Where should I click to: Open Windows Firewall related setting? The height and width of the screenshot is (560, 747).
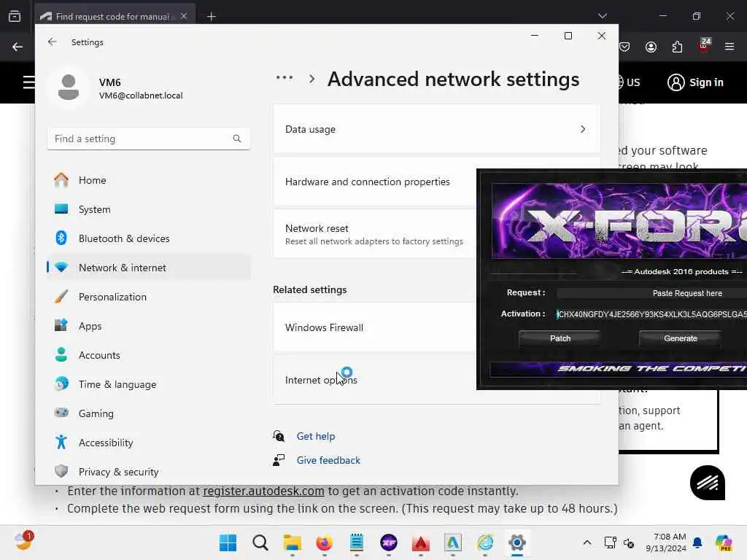[375, 327]
